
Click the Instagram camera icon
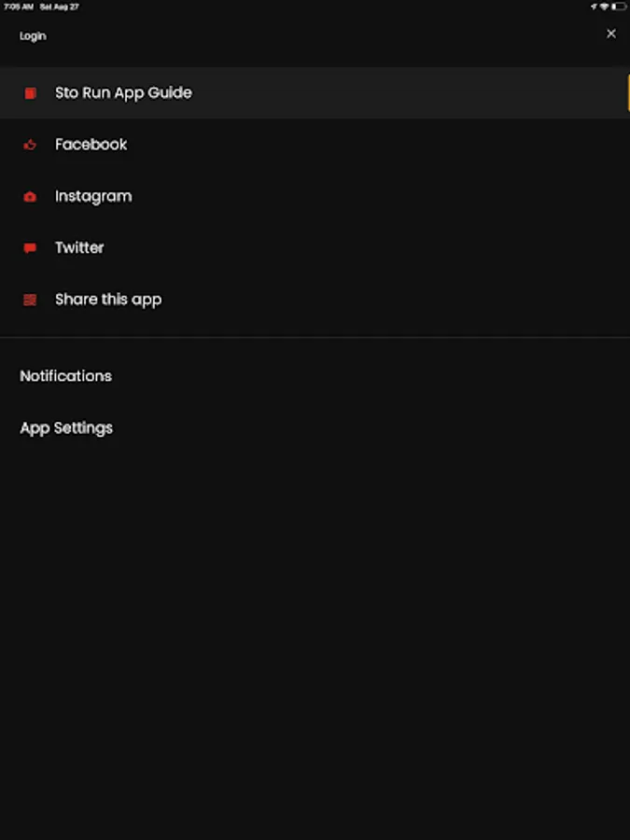[30, 197]
